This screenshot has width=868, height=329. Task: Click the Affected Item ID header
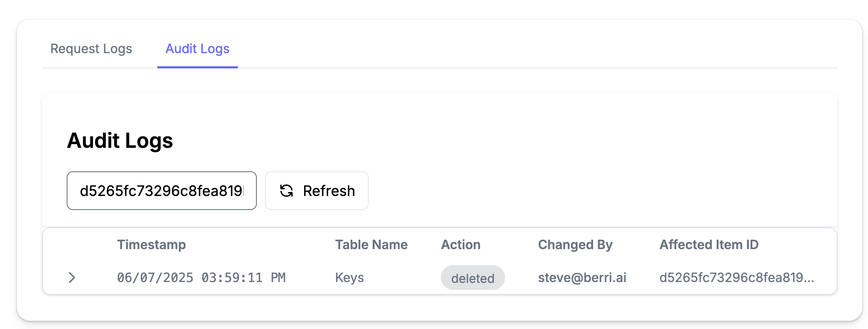click(x=709, y=245)
